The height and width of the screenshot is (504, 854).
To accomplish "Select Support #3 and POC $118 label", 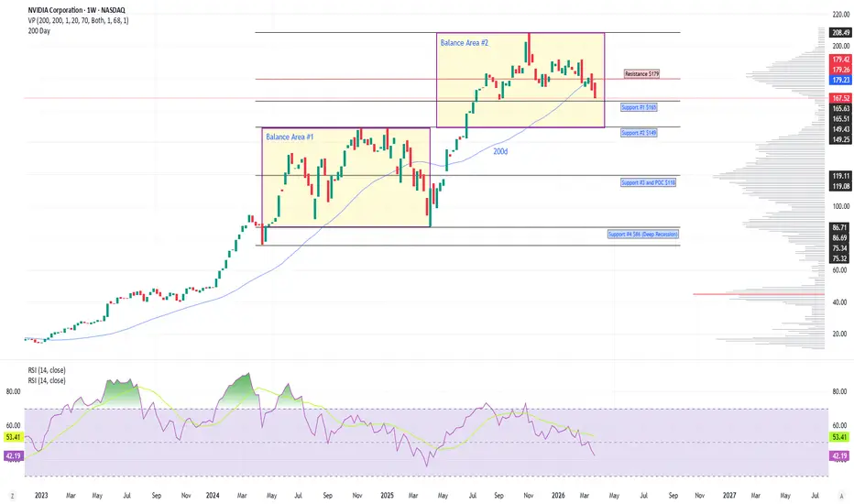I will 648,182.
